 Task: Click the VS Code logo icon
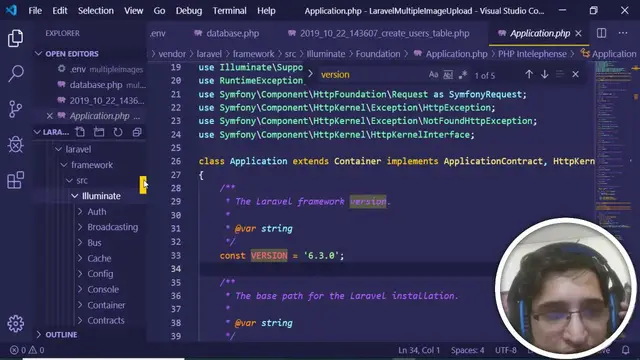(11, 10)
